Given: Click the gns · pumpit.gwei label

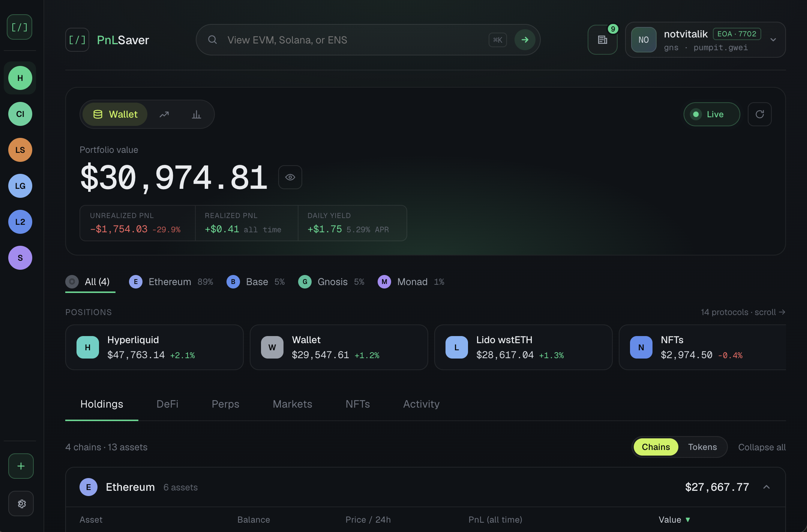Looking at the screenshot, I should coord(706,48).
